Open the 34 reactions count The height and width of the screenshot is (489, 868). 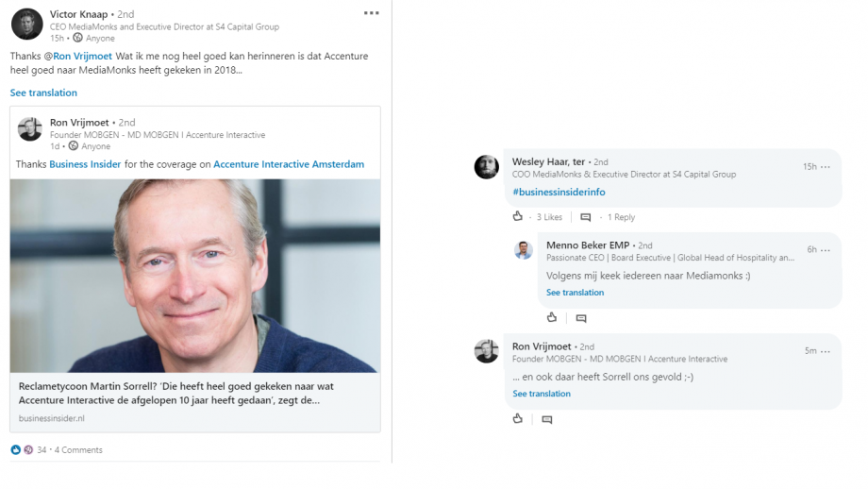42,449
